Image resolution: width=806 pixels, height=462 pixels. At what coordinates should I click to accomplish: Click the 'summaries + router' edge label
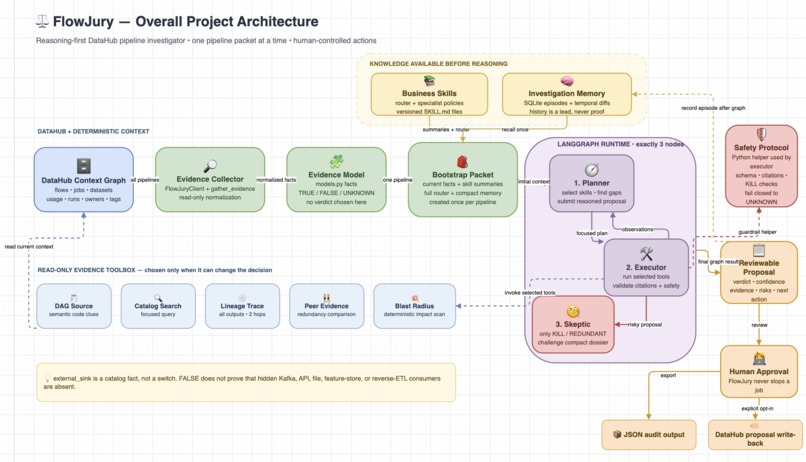click(x=446, y=130)
